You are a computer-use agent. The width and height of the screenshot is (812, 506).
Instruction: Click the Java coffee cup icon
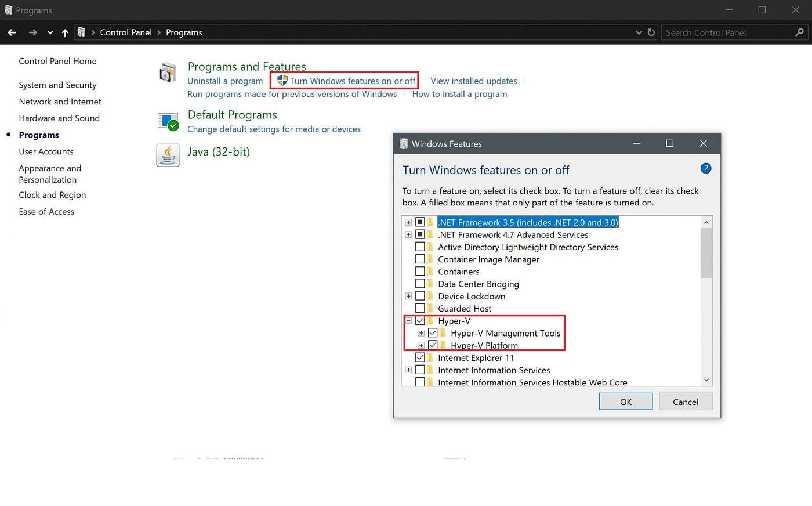pyautogui.click(x=168, y=155)
